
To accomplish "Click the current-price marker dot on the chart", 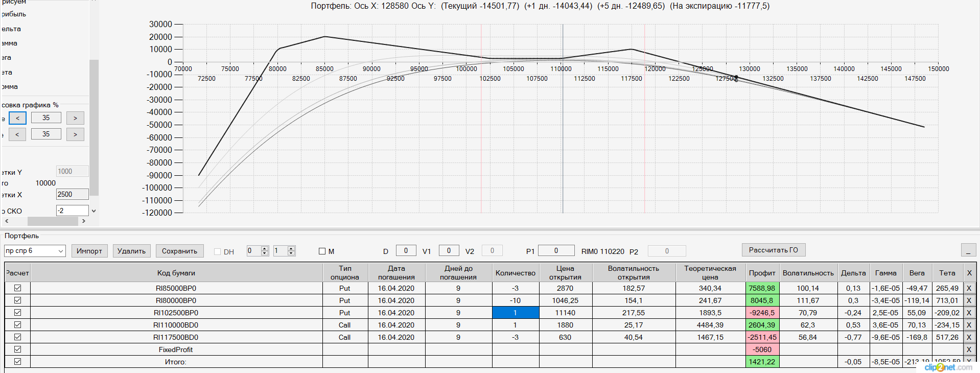I will pyautogui.click(x=736, y=78).
